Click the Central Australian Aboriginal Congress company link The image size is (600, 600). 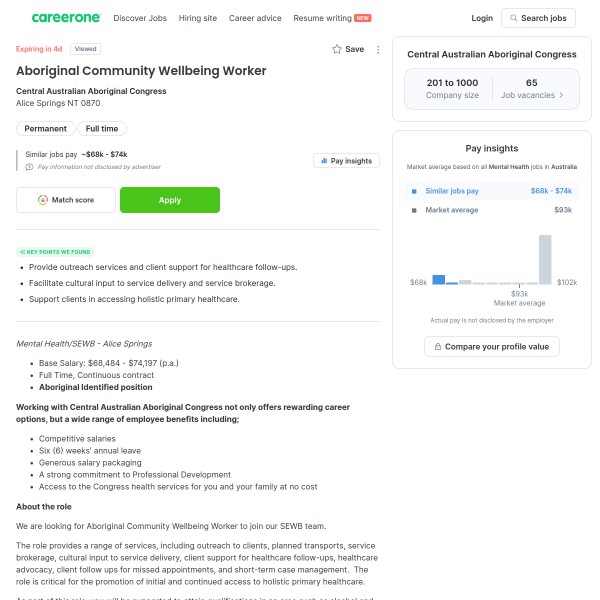tap(91, 91)
